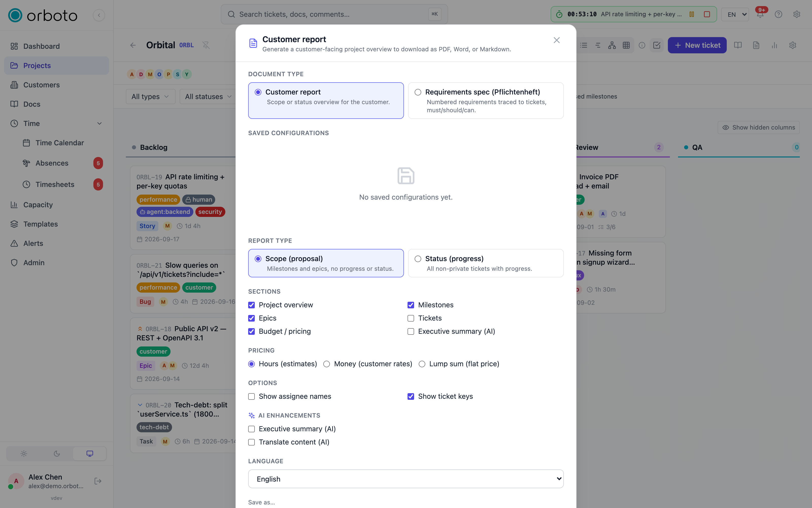Select Lump sum (flat price) pricing
The height and width of the screenshot is (508, 812).
422,364
